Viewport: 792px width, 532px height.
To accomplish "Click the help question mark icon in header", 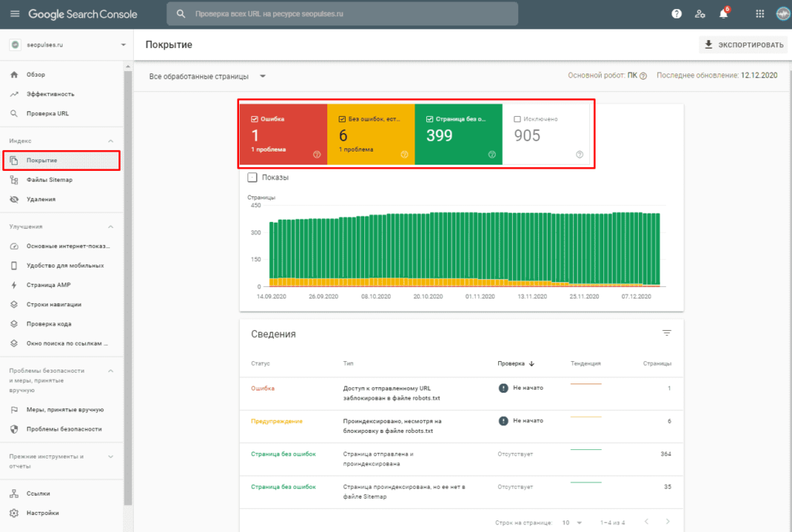I will [x=676, y=14].
